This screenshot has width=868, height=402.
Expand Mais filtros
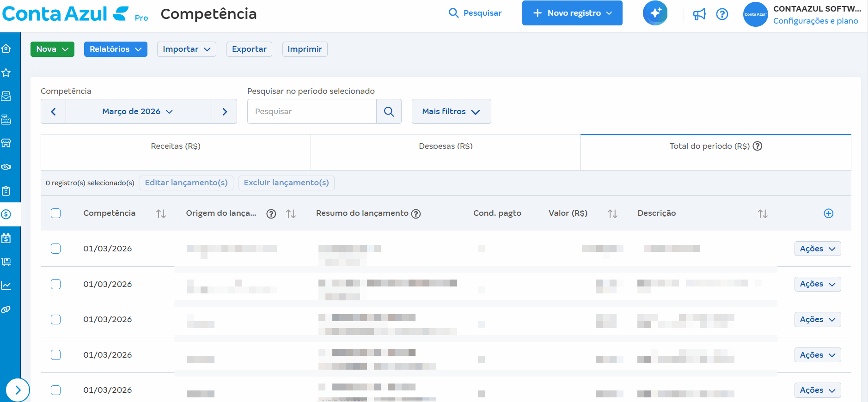point(451,111)
